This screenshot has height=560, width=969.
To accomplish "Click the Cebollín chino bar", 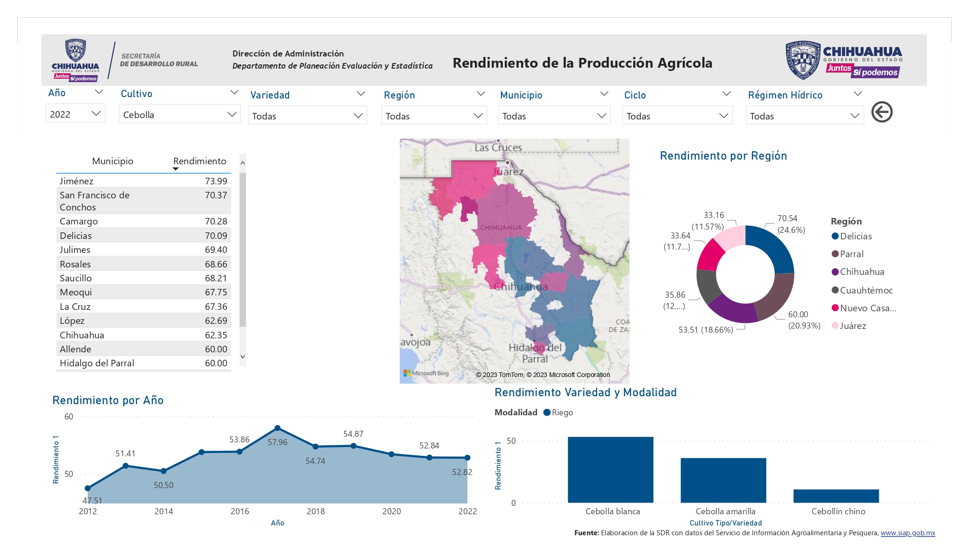I will (x=836, y=496).
